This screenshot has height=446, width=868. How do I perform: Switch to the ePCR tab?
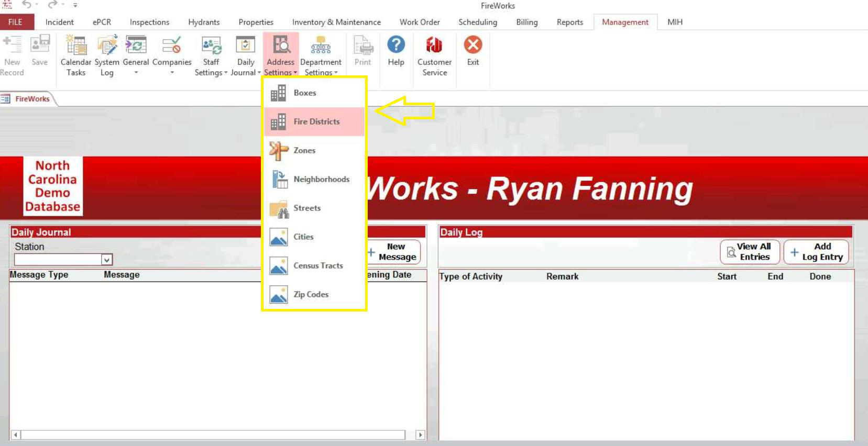[102, 22]
